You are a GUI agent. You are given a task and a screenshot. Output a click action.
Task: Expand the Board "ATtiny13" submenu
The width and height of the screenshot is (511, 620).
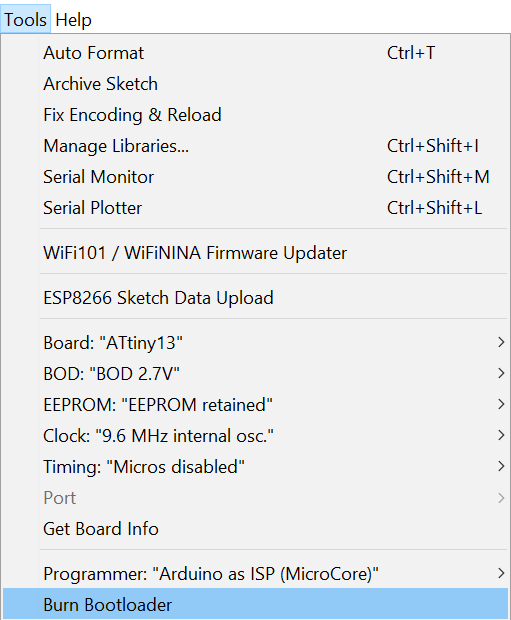pyautogui.click(x=255, y=342)
